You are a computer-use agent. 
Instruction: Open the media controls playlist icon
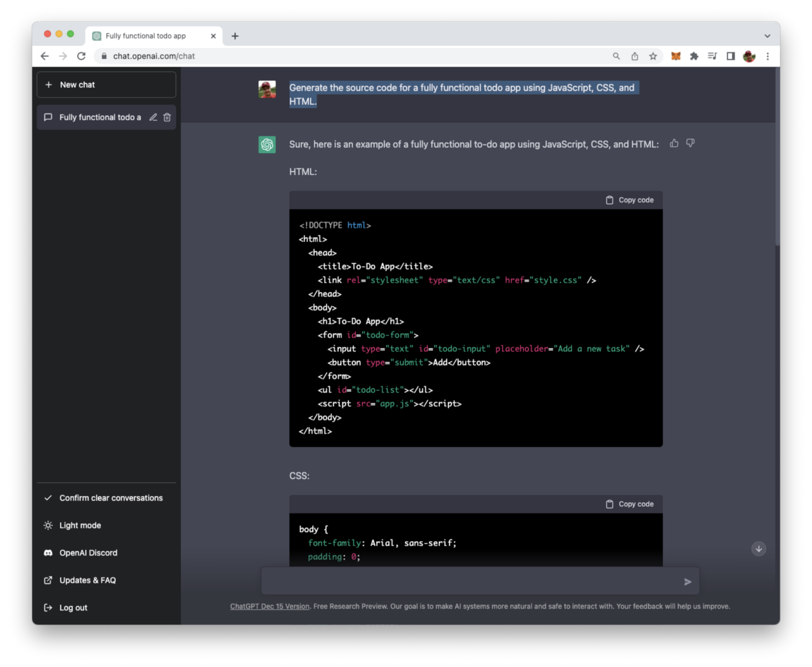click(712, 56)
